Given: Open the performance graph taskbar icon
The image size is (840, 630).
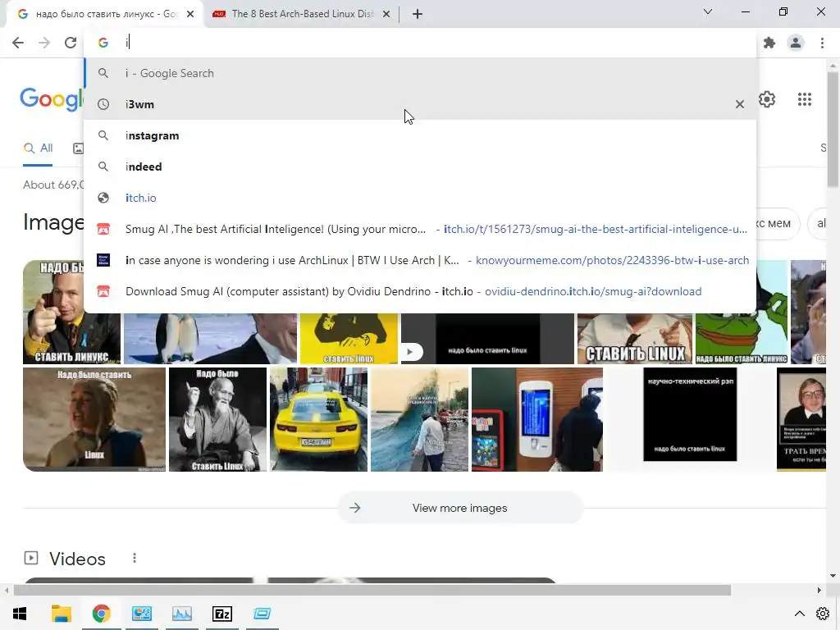Looking at the screenshot, I should (181, 614).
